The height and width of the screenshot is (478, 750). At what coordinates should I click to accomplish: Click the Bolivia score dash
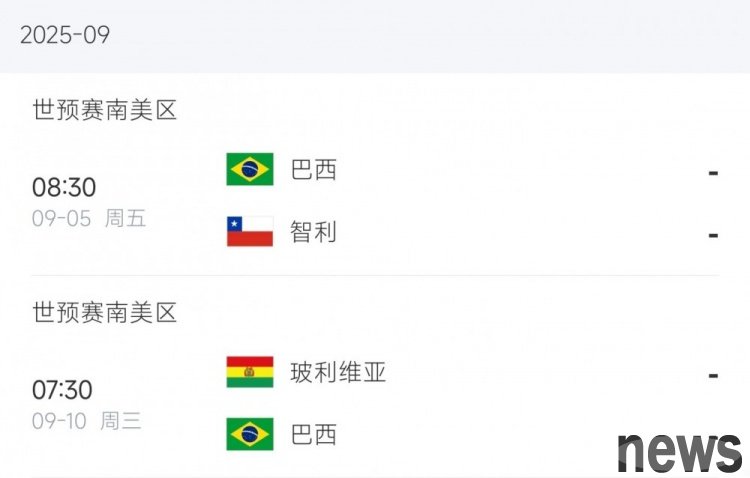[713, 376]
